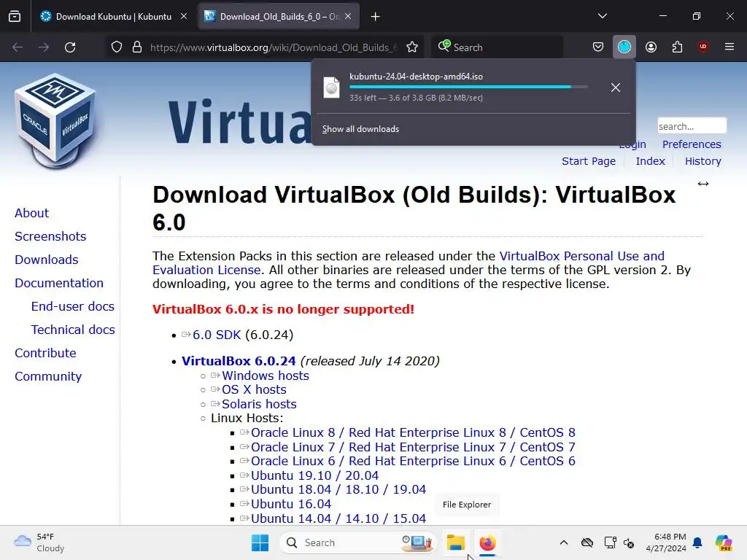Open Technical docs sidebar link
This screenshot has width=747, height=560.
72,330
